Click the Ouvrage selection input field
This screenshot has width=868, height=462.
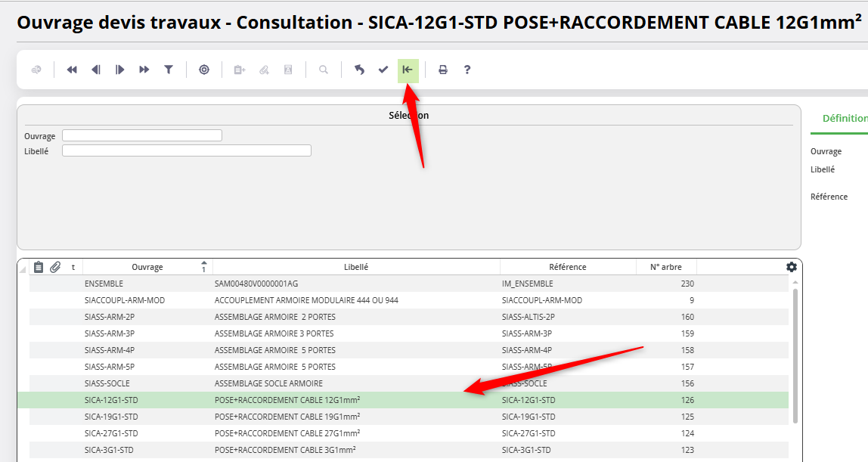(141, 135)
